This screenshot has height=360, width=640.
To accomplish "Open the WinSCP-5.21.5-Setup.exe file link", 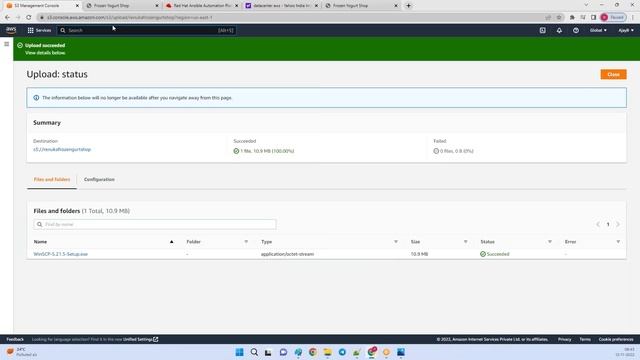I will (60, 254).
